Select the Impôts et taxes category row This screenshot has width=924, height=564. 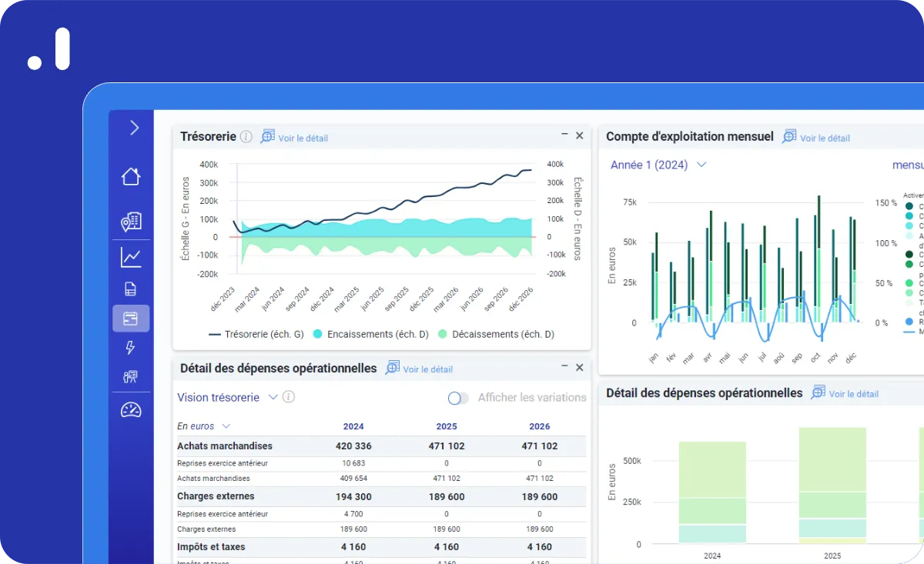click(381, 547)
